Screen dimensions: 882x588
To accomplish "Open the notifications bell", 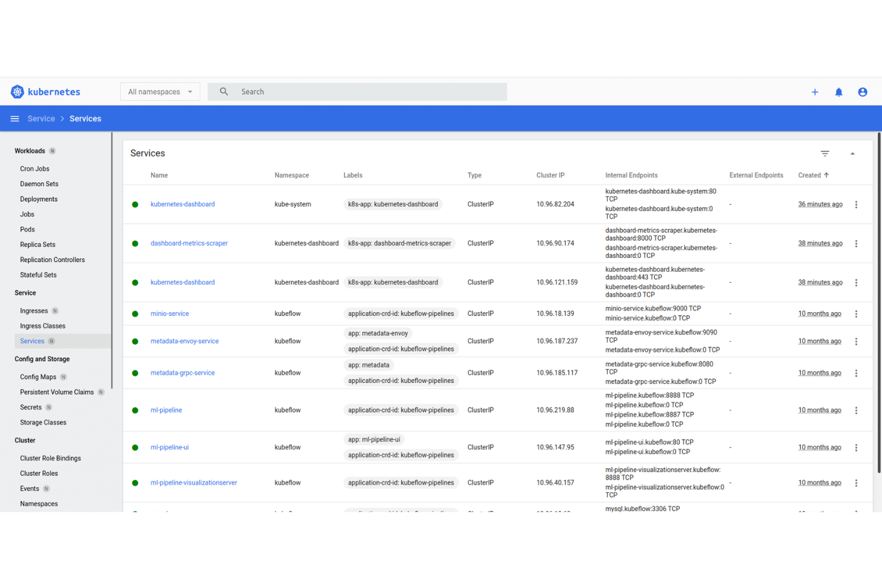I will tap(838, 92).
